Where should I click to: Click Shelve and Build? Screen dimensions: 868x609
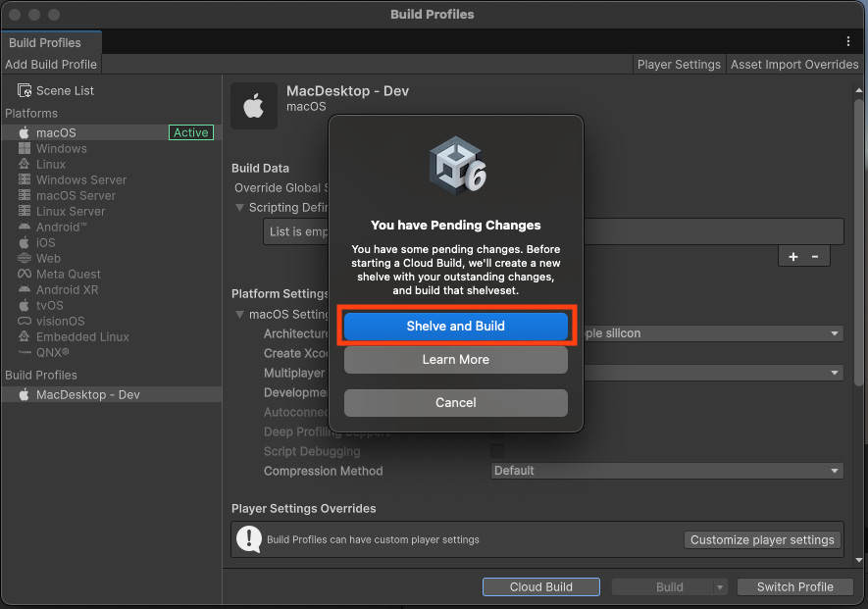point(456,327)
